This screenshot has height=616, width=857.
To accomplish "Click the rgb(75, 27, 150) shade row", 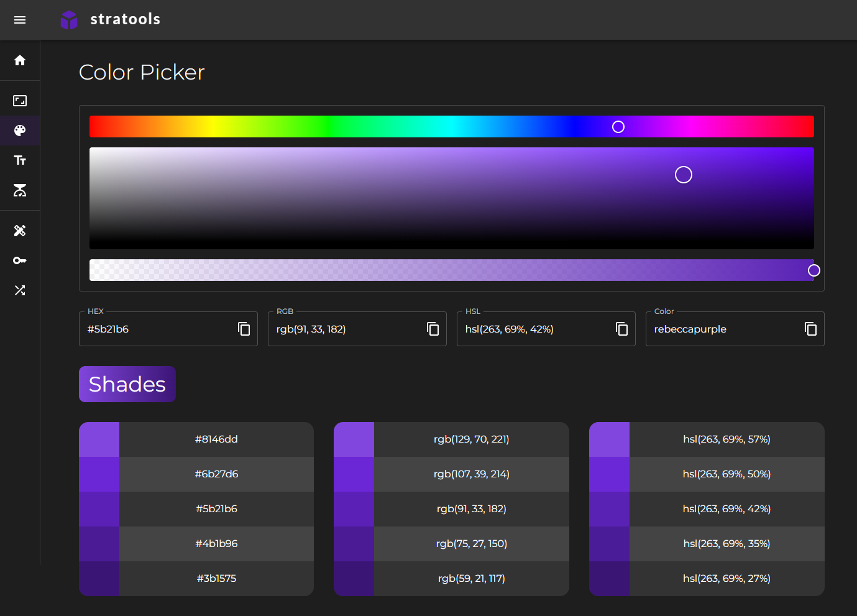I will click(452, 544).
